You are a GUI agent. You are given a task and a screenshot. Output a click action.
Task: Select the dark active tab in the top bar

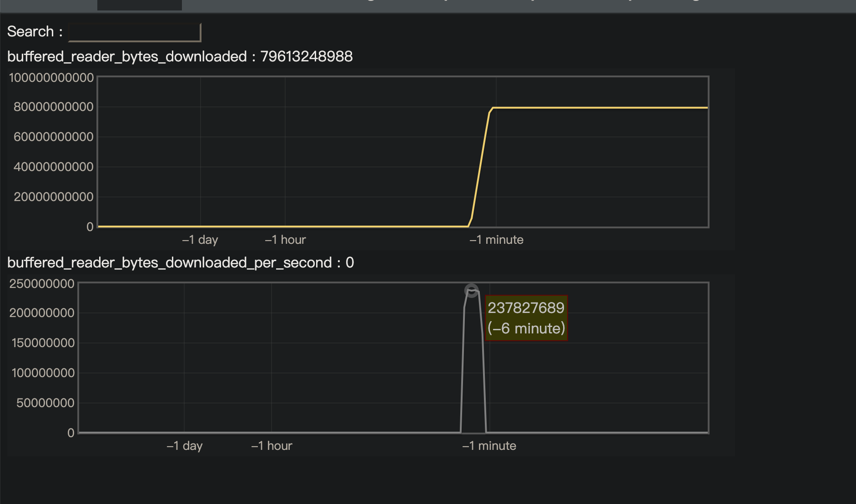tap(140, 5)
